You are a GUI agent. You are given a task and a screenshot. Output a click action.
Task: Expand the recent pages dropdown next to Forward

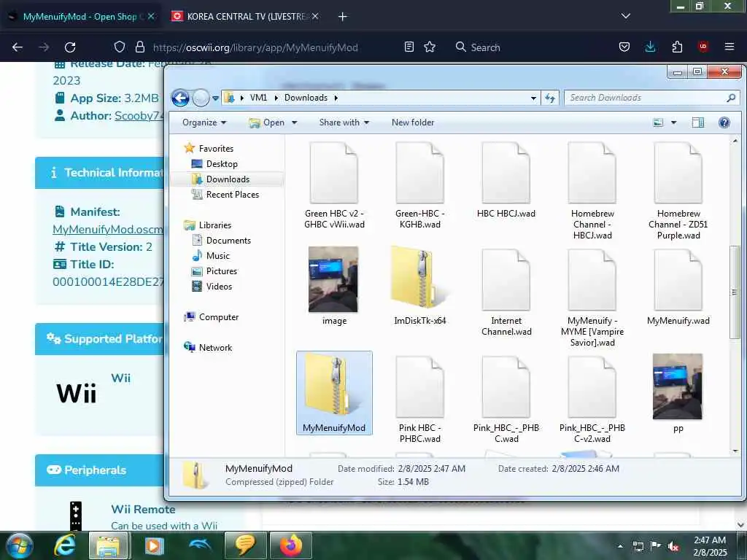pos(215,98)
